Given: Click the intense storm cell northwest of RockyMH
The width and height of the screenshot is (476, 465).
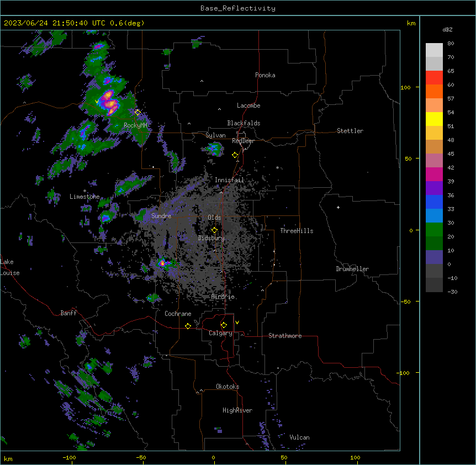Looking at the screenshot, I should tap(109, 102).
